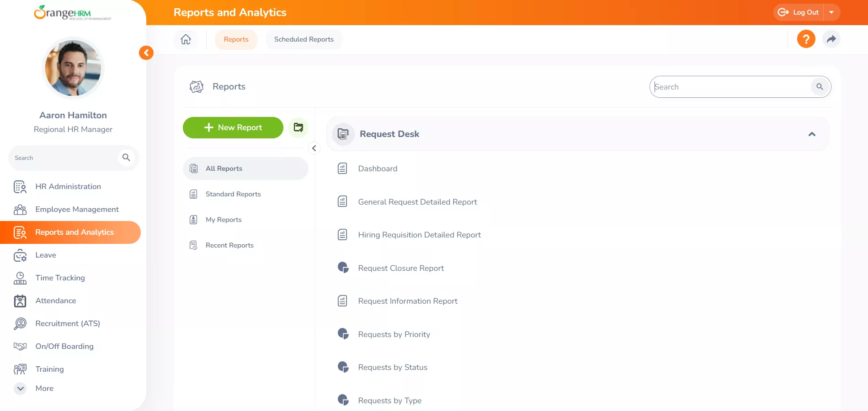Click the Log Out button
Viewport: 868px width, 411px height.
(x=799, y=12)
